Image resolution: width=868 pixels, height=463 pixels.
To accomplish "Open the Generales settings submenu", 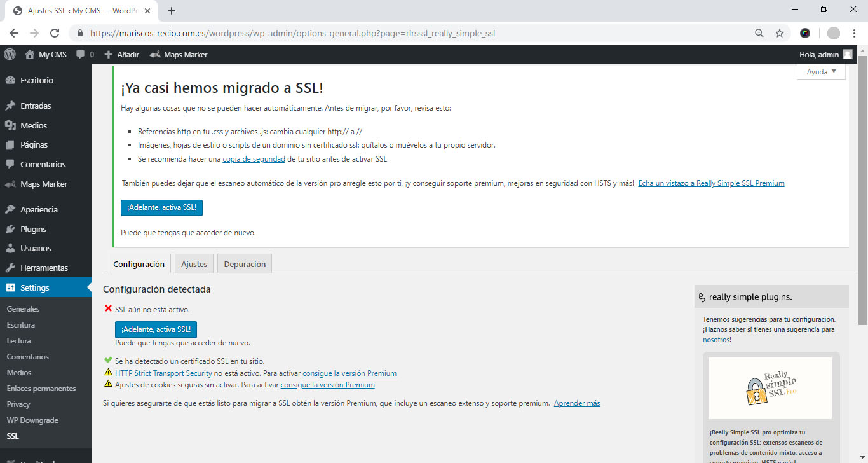I will pyautogui.click(x=23, y=309).
